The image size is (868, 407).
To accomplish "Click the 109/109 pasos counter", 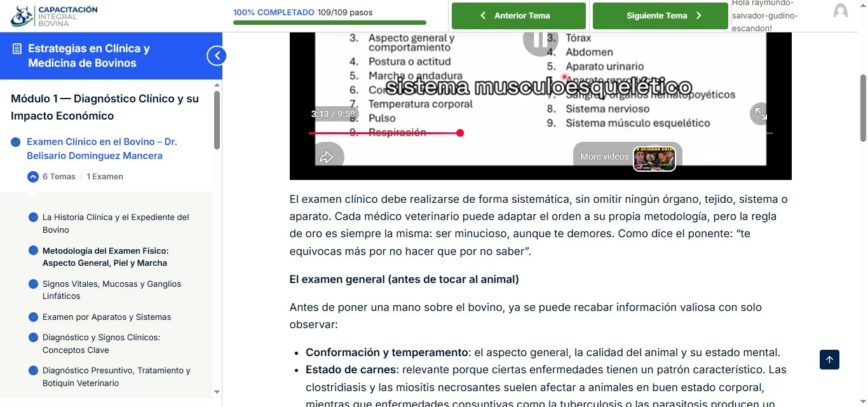I will pos(345,12).
